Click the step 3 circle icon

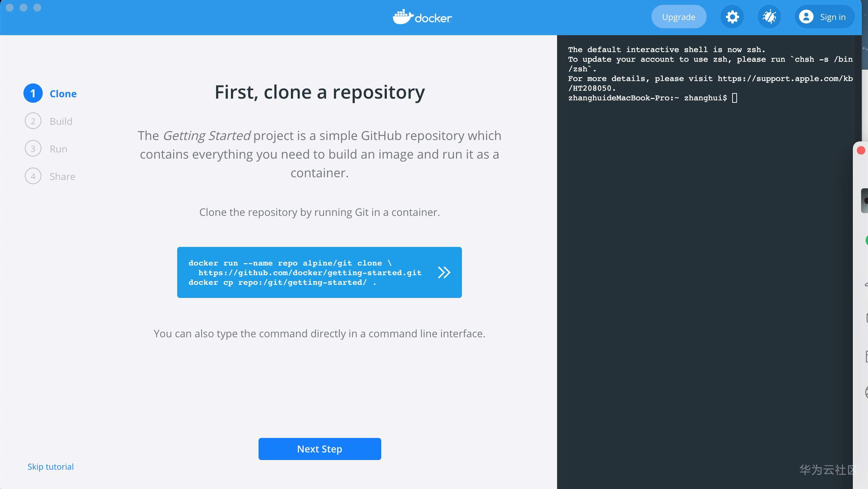[33, 149]
